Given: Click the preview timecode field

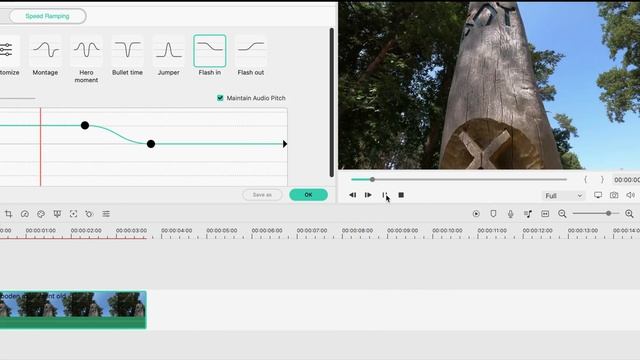Looking at the screenshot, I should tap(626, 180).
